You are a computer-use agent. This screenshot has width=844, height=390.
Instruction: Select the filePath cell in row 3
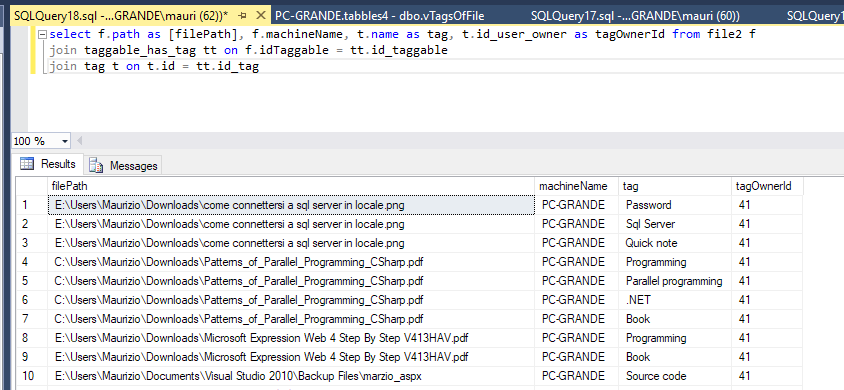(291, 243)
